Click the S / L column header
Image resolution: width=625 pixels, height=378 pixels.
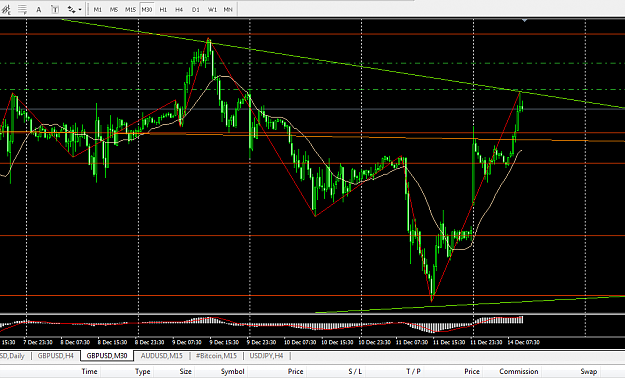(355, 372)
